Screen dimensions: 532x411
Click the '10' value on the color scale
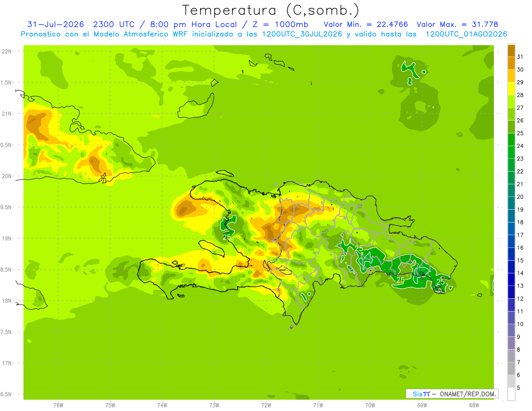[x=520, y=324]
